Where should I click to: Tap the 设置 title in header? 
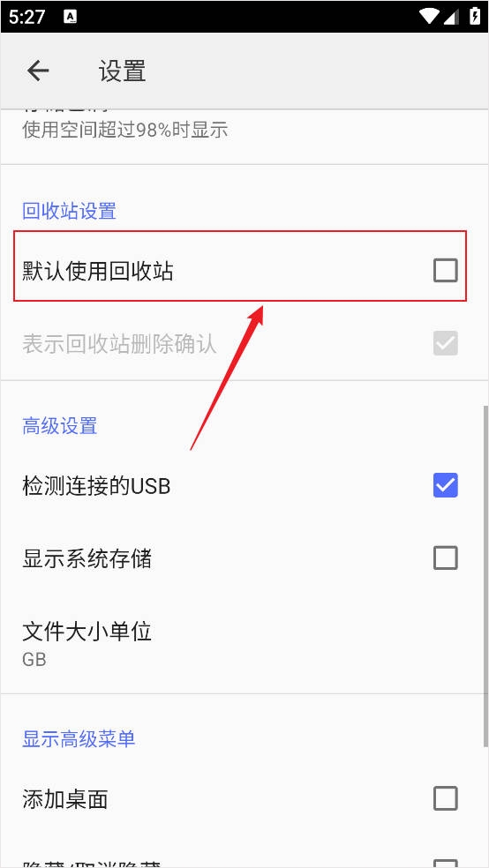[x=123, y=71]
